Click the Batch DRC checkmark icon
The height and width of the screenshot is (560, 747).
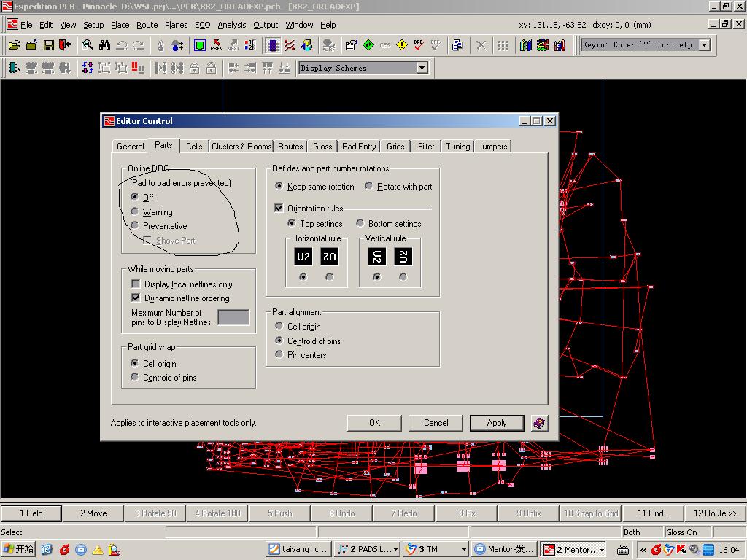[419, 45]
